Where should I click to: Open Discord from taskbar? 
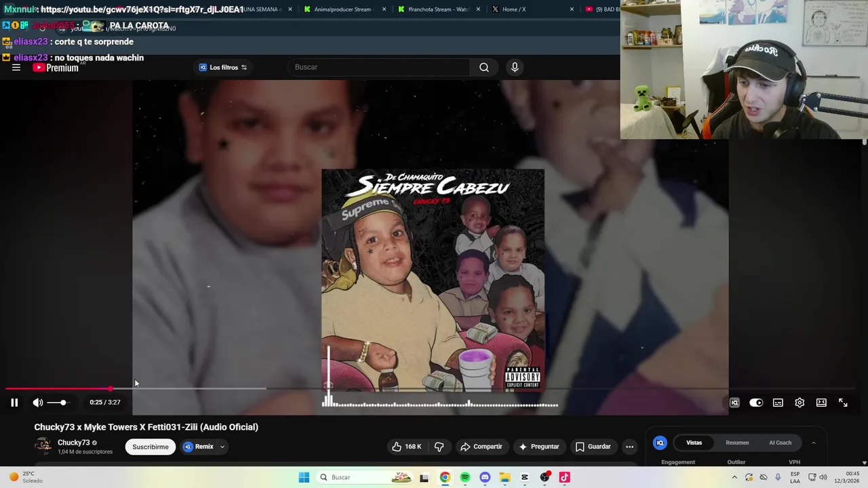[485, 477]
